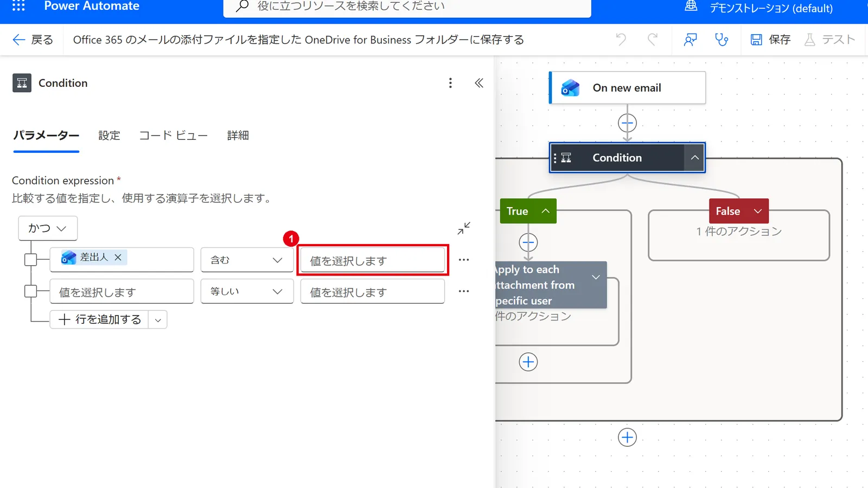Redo the last change

[653, 40]
